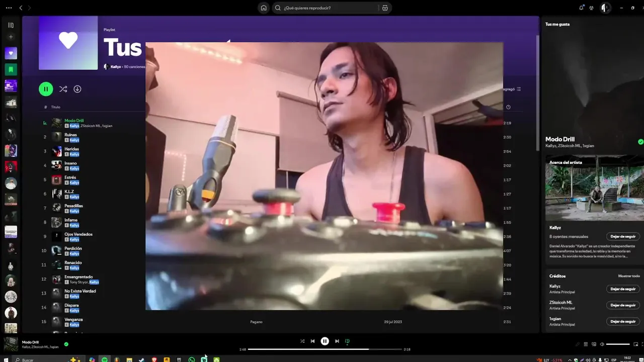This screenshot has height=362, width=644.
Task: Toggle shuffle in the player controls
Action: click(x=302, y=341)
